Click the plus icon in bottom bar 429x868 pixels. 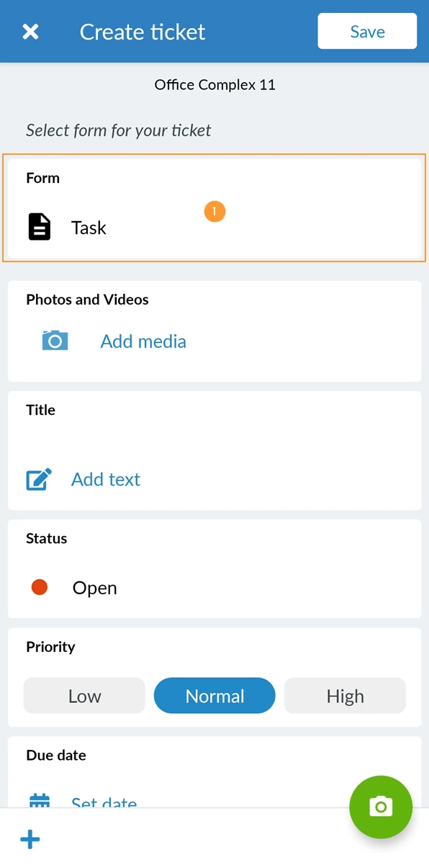pos(30,839)
